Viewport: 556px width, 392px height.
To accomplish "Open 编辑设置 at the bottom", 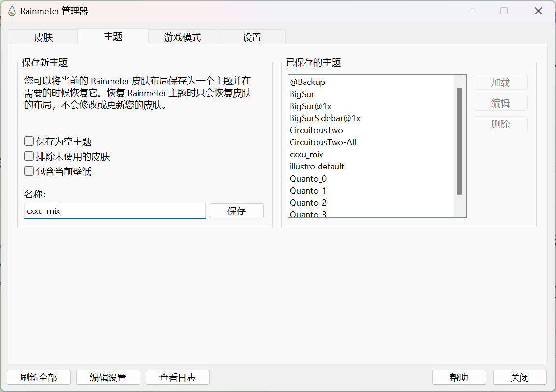I will [108, 377].
